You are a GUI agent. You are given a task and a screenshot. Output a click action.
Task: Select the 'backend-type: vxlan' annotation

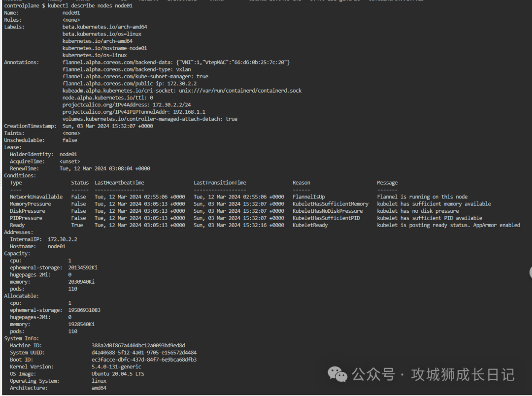[127, 69]
